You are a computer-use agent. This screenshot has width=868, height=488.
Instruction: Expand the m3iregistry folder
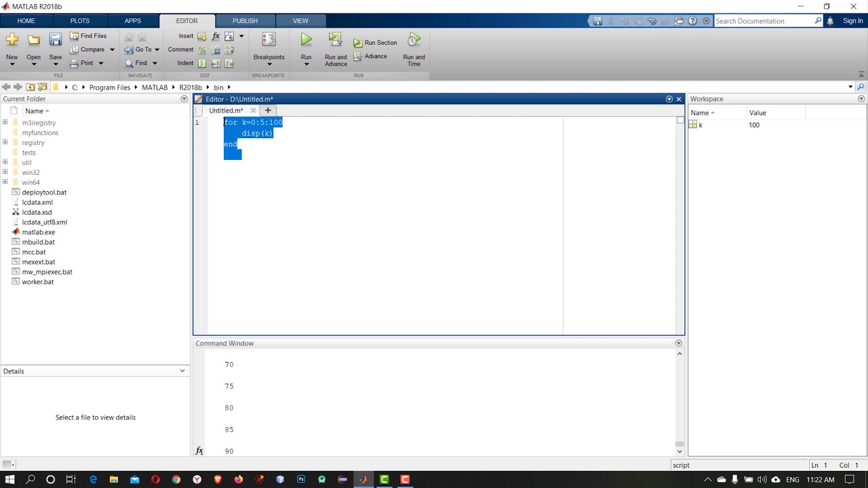[x=5, y=123]
